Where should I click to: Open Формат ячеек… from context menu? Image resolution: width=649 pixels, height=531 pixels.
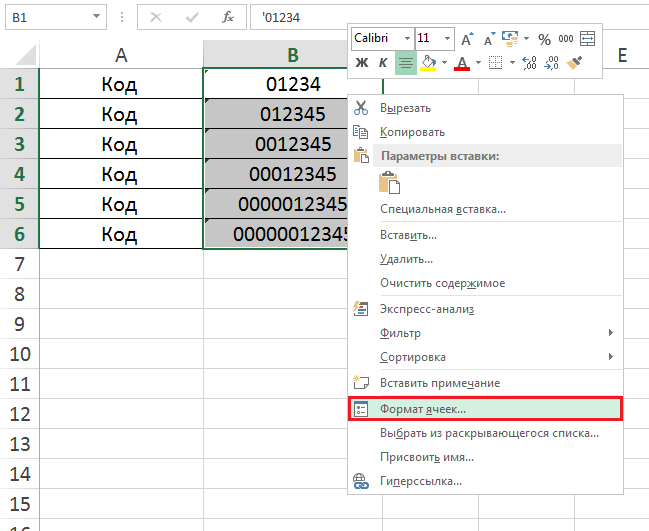click(486, 409)
